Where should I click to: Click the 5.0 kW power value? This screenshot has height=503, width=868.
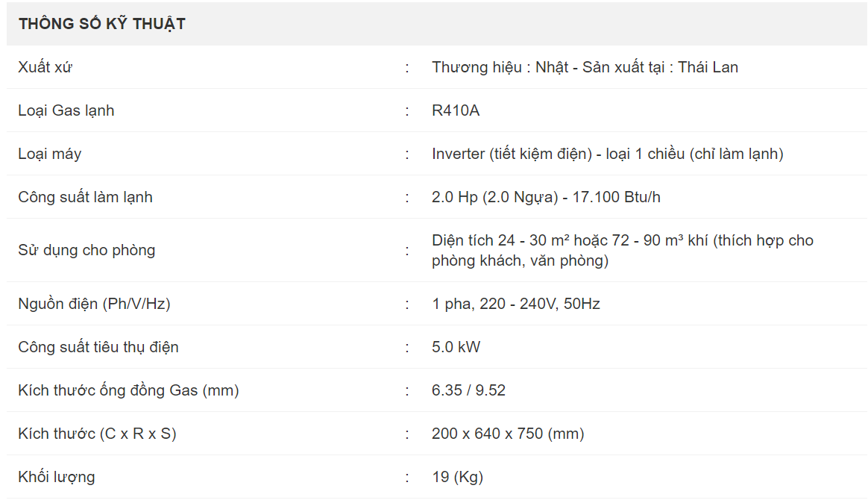click(456, 347)
